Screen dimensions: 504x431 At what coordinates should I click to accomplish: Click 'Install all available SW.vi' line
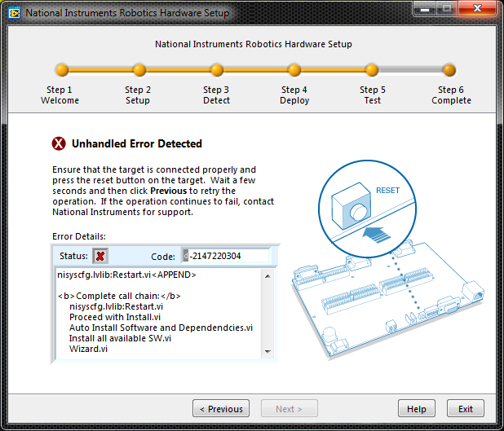click(120, 338)
